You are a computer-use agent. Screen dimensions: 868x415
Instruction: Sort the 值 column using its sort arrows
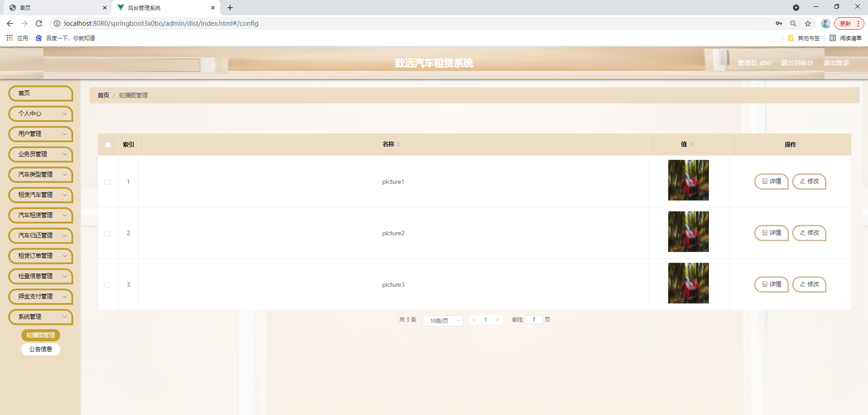691,144
